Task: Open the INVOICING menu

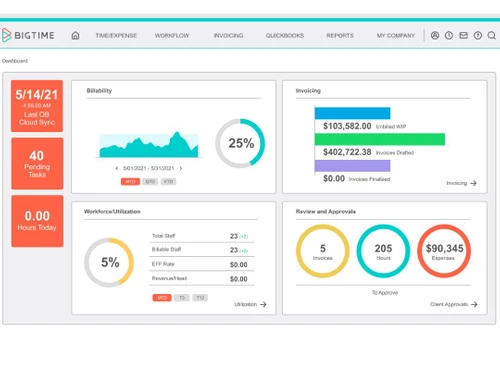Action: (229, 35)
